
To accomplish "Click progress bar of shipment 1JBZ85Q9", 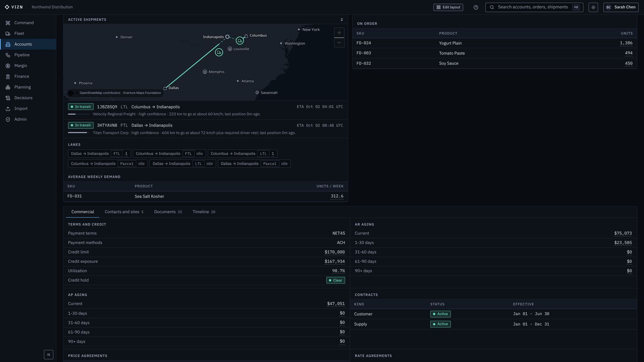I will coord(78,114).
